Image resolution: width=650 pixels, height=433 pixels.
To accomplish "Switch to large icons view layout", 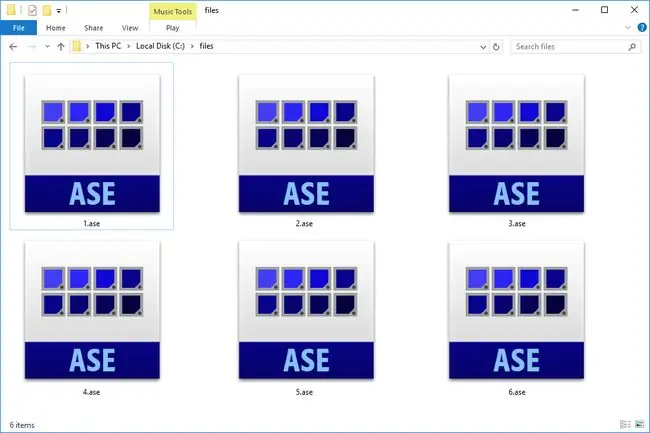I will point(640,424).
